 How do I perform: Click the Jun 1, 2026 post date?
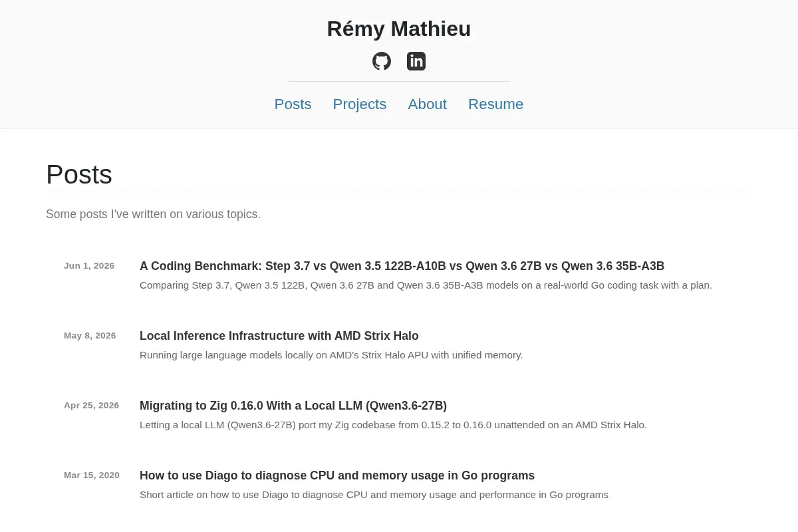tap(89, 266)
